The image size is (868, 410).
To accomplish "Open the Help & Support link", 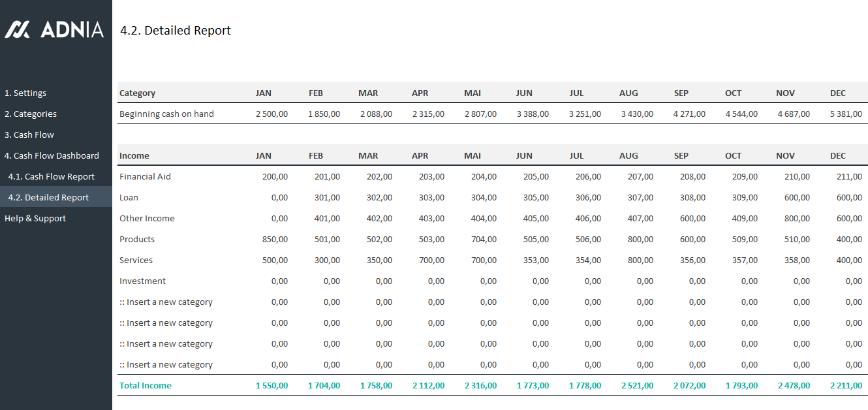I will (x=35, y=218).
